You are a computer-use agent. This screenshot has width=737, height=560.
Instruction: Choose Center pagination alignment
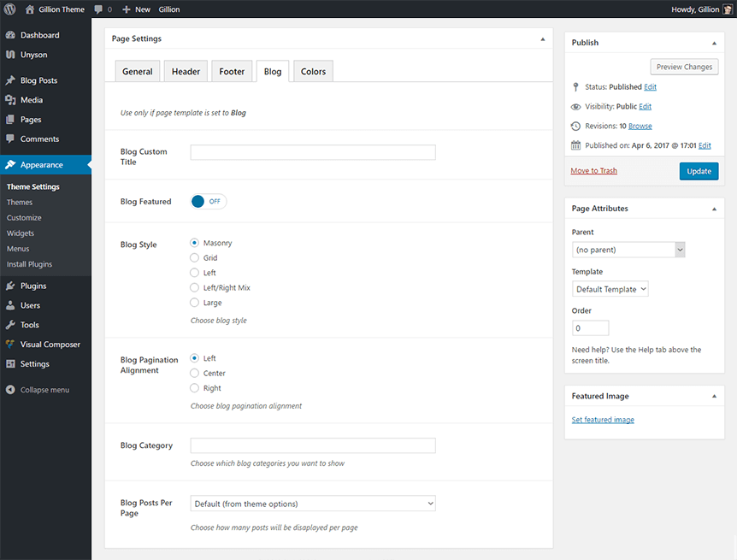(x=195, y=374)
